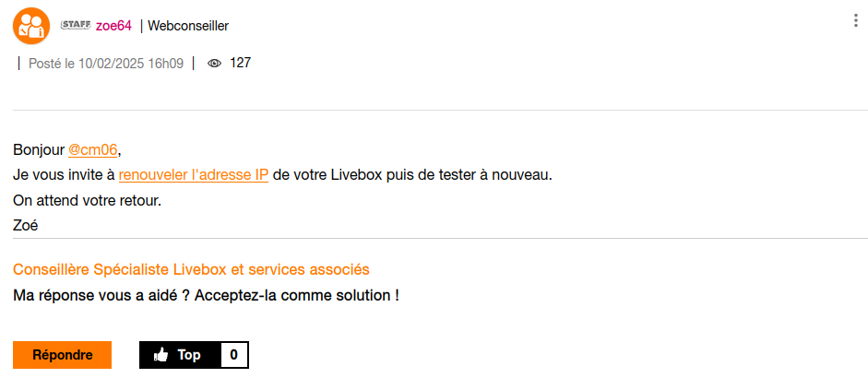868x378 pixels.
Task: Open the zoe64 user profile link
Action: (x=113, y=26)
